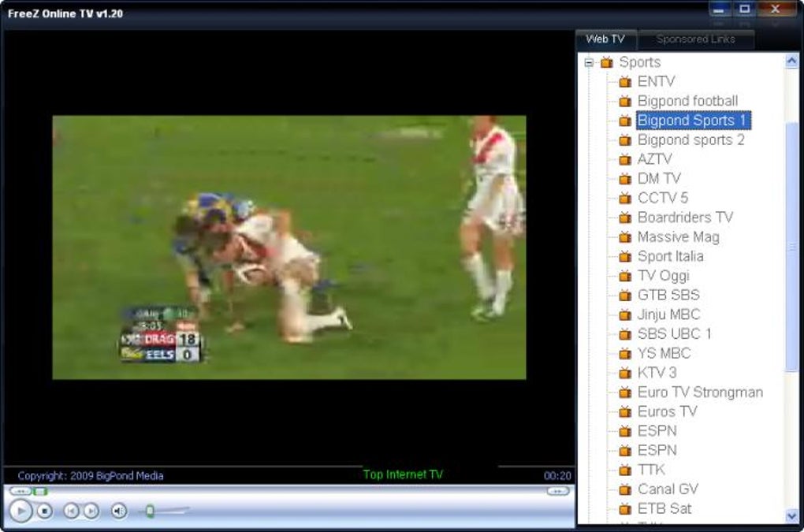Click the Canal GV channel icon

point(625,489)
